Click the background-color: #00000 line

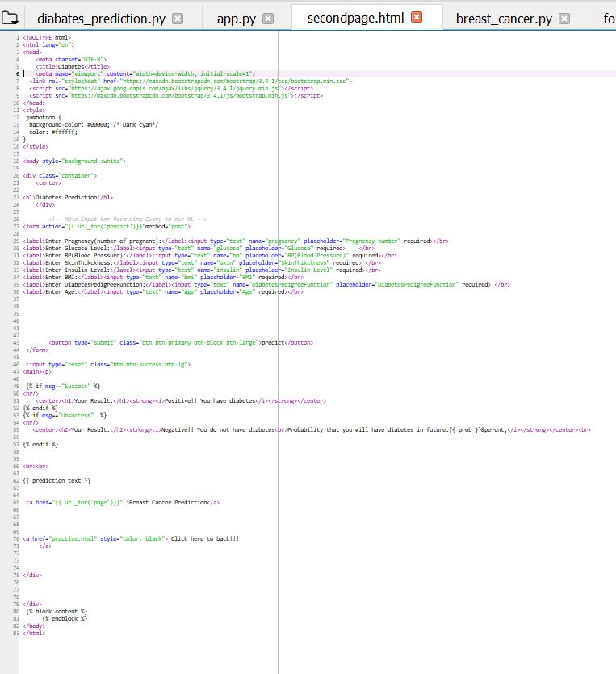click(94, 124)
